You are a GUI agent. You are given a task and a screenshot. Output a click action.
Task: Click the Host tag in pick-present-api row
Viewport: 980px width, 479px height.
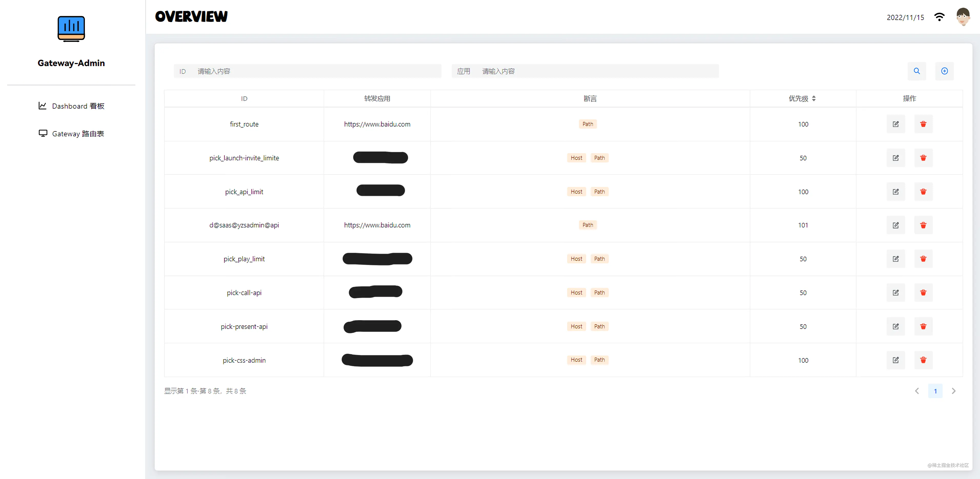pyautogui.click(x=576, y=326)
